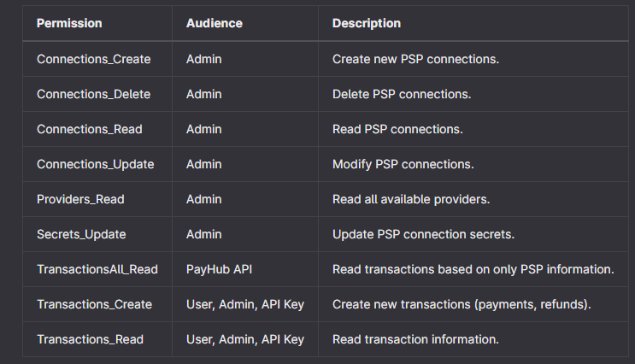The width and height of the screenshot is (635, 364).
Task: Click Admin audience in Connections_Update row
Action: (x=203, y=164)
